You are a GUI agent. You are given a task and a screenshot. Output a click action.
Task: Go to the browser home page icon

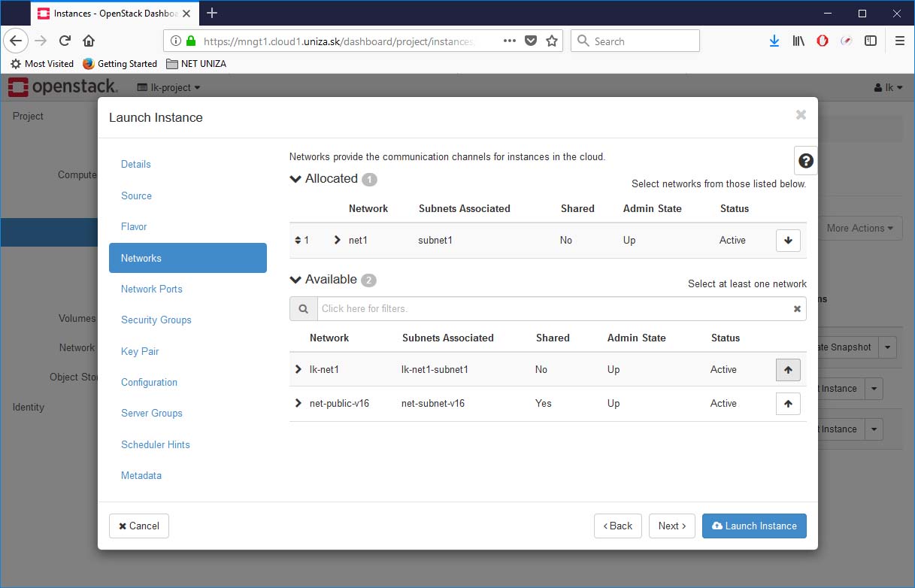[89, 41]
